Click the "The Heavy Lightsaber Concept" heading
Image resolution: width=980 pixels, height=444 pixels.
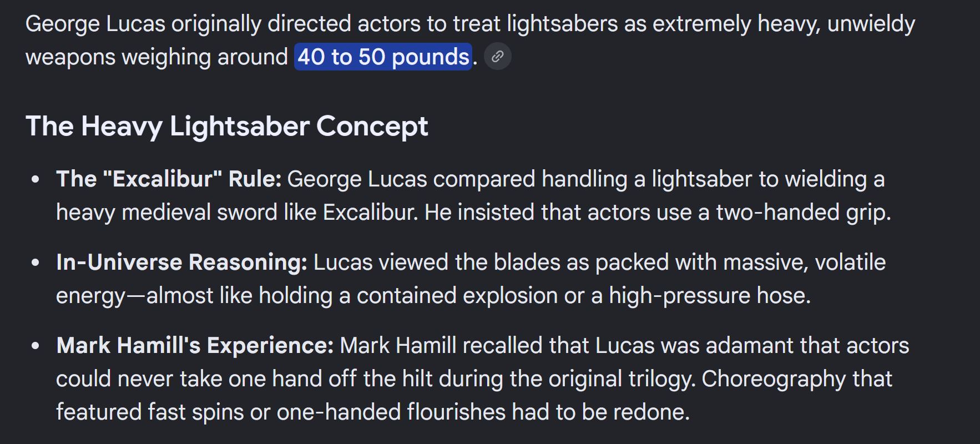click(x=227, y=126)
